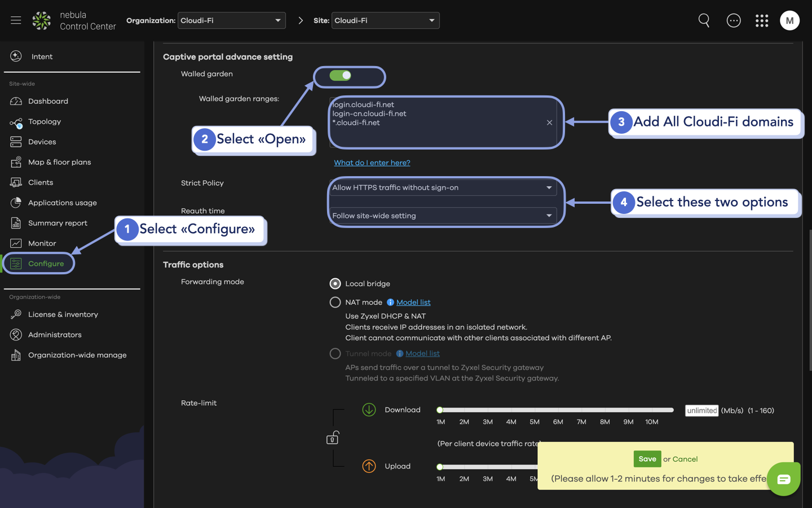Click the Save button
812x508 pixels.
tap(647, 459)
